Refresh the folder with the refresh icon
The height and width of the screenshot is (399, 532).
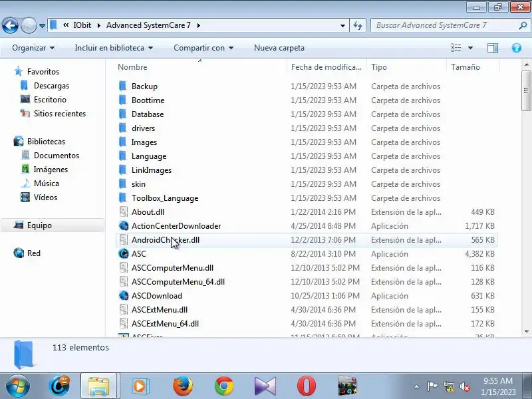[358, 25]
